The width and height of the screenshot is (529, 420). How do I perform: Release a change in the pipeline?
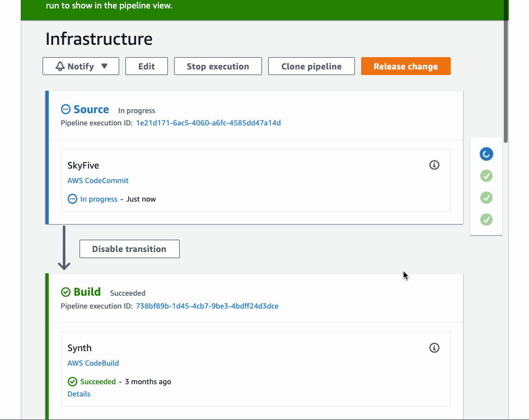[x=405, y=66]
